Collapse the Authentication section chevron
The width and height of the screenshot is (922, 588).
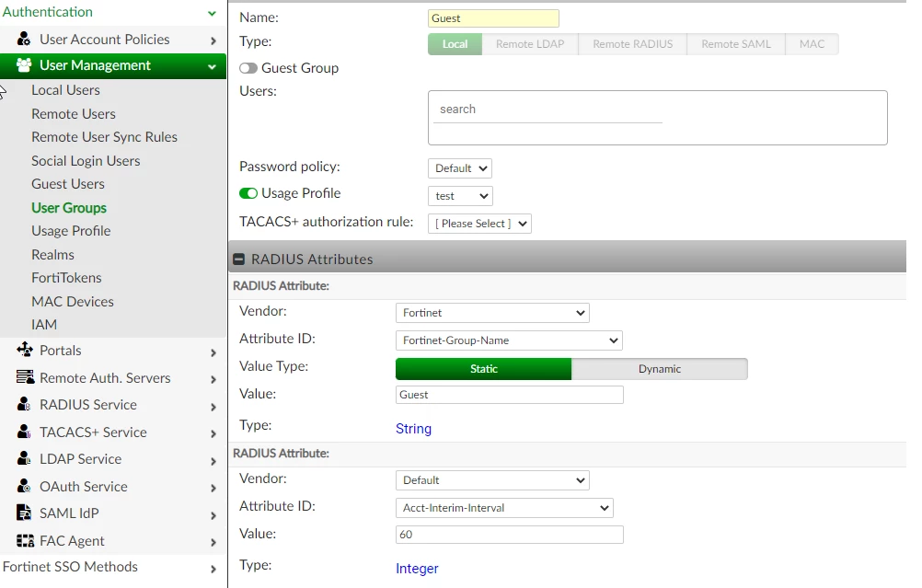coord(212,13)
